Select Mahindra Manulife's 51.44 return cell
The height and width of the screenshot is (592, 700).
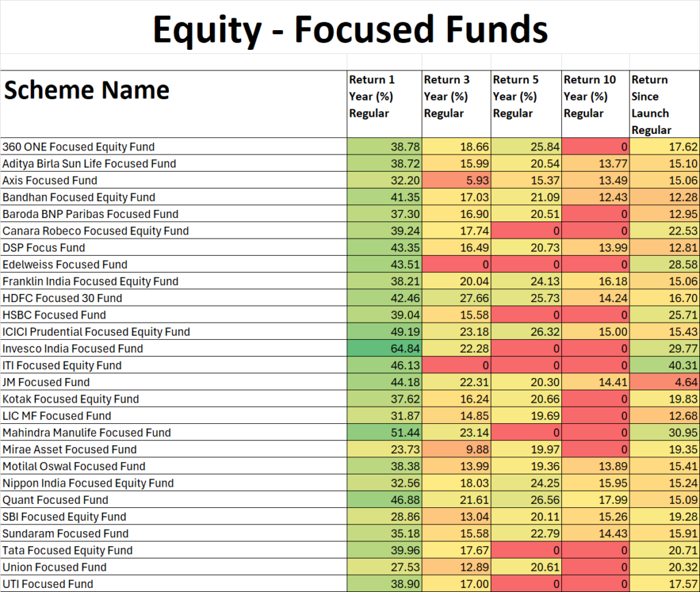(x=384, y=433)
